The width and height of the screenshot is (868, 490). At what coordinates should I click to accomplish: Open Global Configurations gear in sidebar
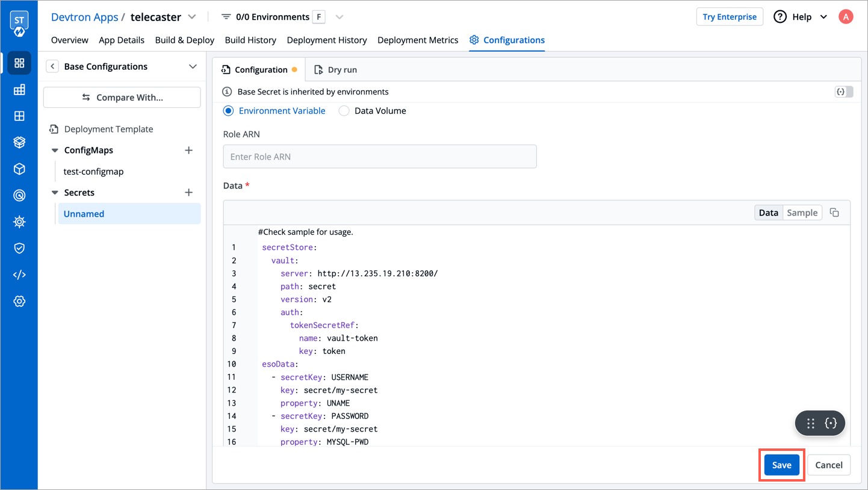click(19, 301)
